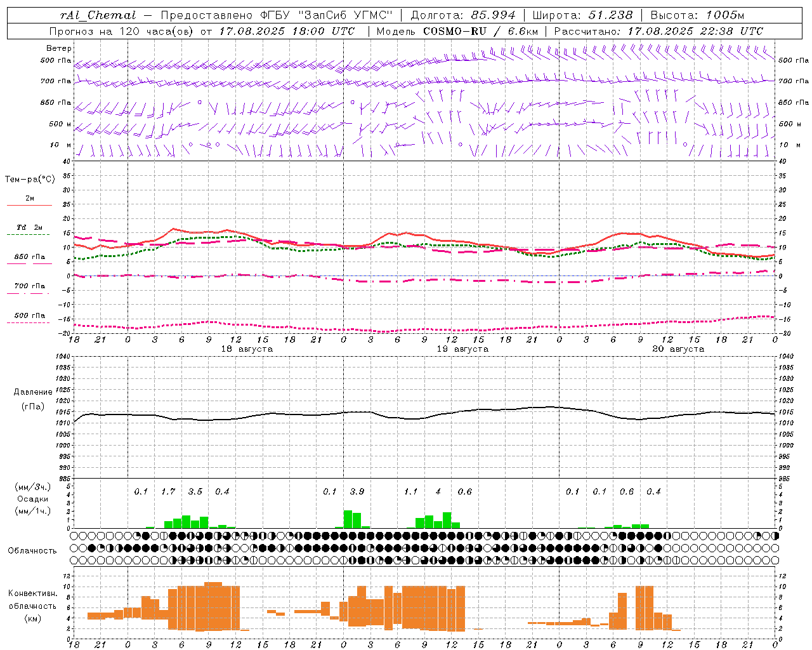Screen dimensions: 812x650
Task: Click the "Ветер" wind section label
Action: 58,48
